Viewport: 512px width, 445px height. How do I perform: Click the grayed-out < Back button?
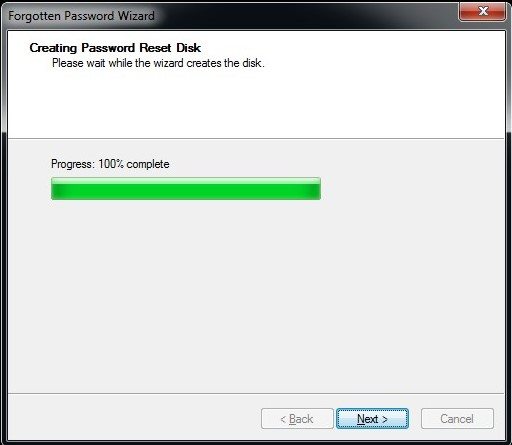[297, 419]
